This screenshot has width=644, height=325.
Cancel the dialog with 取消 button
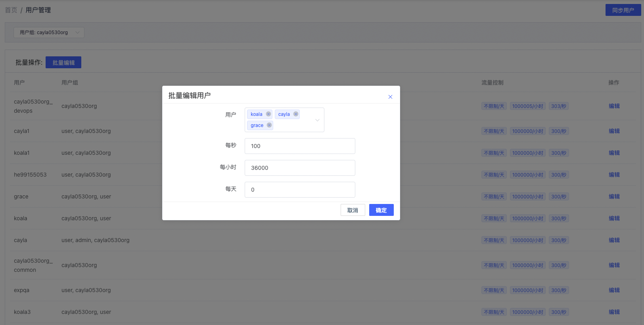pyautogui.click(x=353, y=210)
